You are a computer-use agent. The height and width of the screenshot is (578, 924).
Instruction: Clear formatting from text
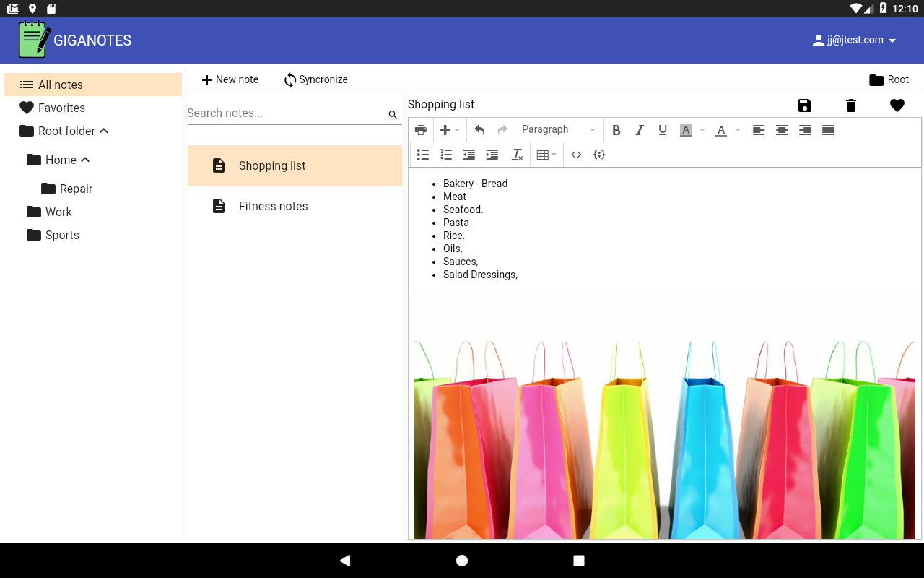(x=517, y=155)
